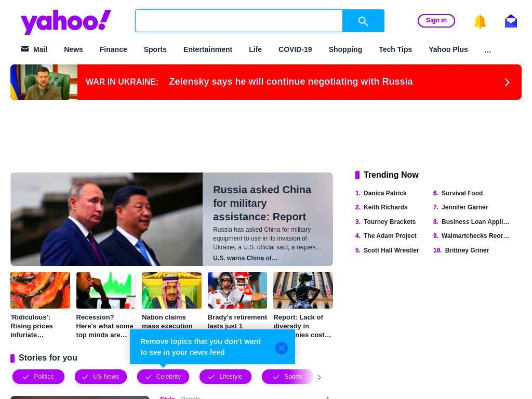
Task: Click the arrow on the Ukraine banner
Action: [x=507, y=83]
